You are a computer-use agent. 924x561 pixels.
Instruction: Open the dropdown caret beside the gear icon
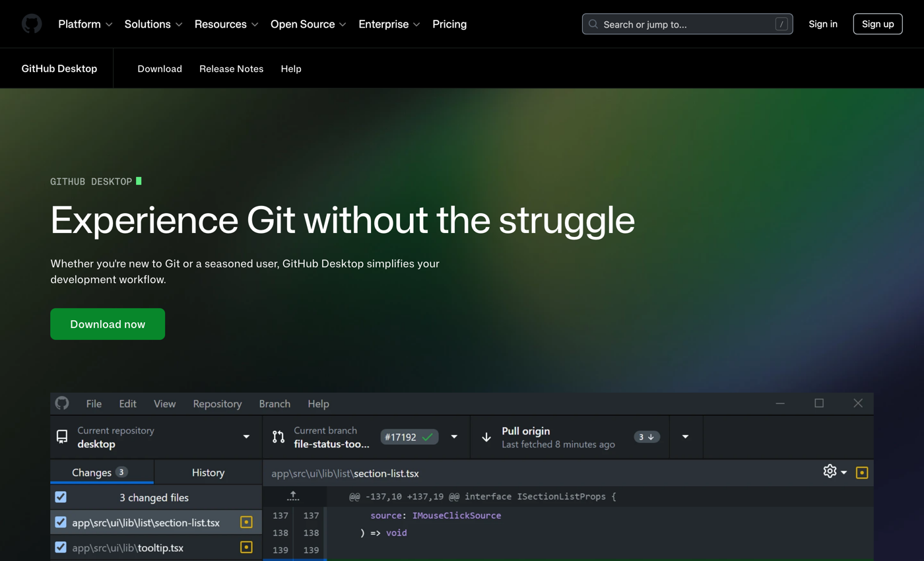click(x=844, y=473)
